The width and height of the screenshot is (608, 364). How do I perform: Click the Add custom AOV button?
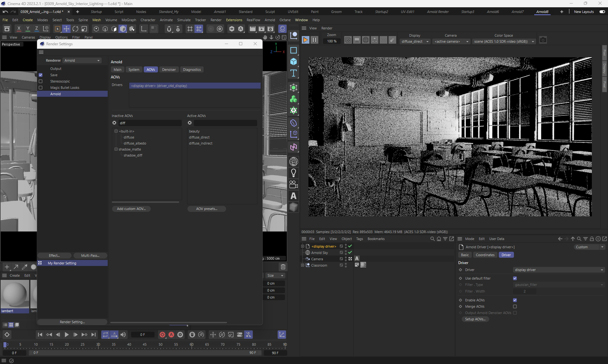click(x=131, y=209)
